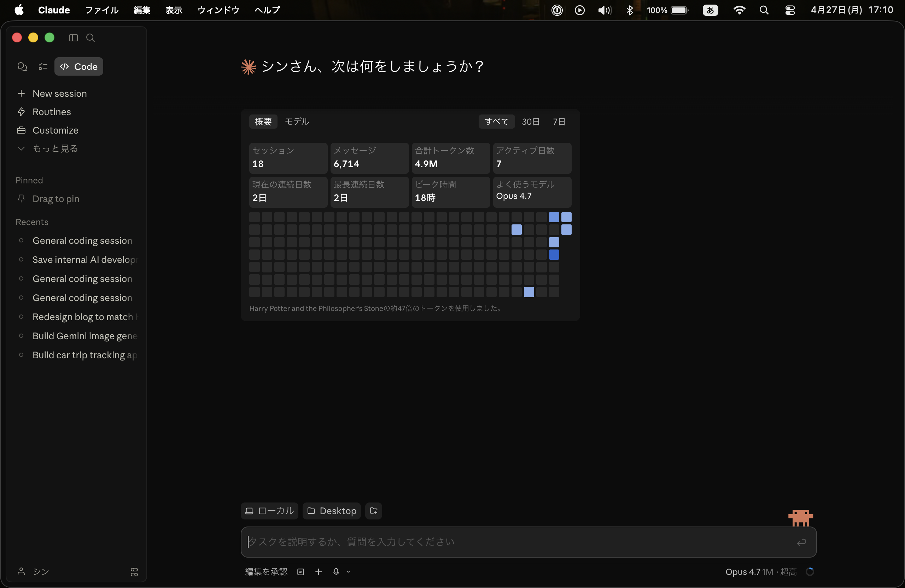Image resolution: width=905 pixels, height=588 pixels.
Task: Open Control Center in menu bar
Action: pos(790,10)
